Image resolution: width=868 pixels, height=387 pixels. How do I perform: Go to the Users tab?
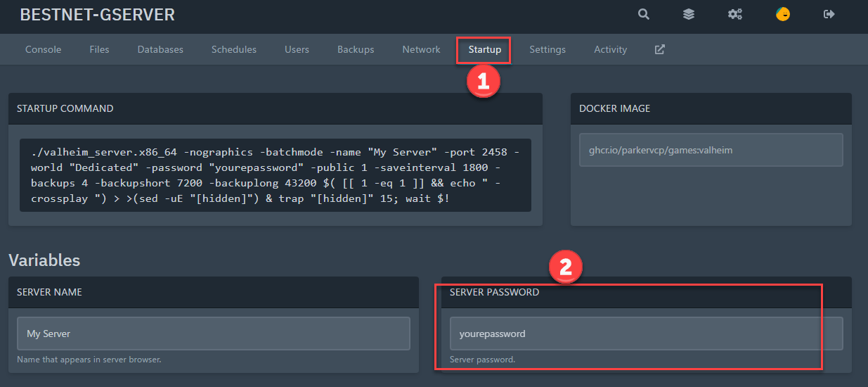(x=297, y=49)
